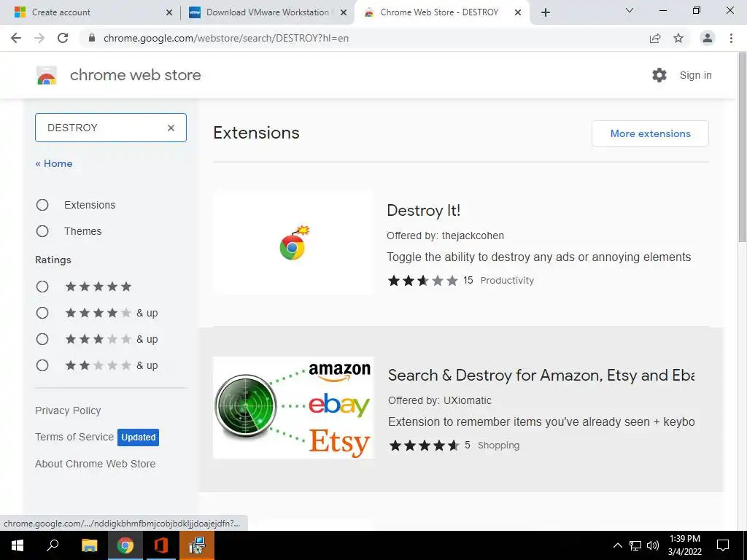Filter by three stars & up
747x560 pixels.
(x=42, y=339)
